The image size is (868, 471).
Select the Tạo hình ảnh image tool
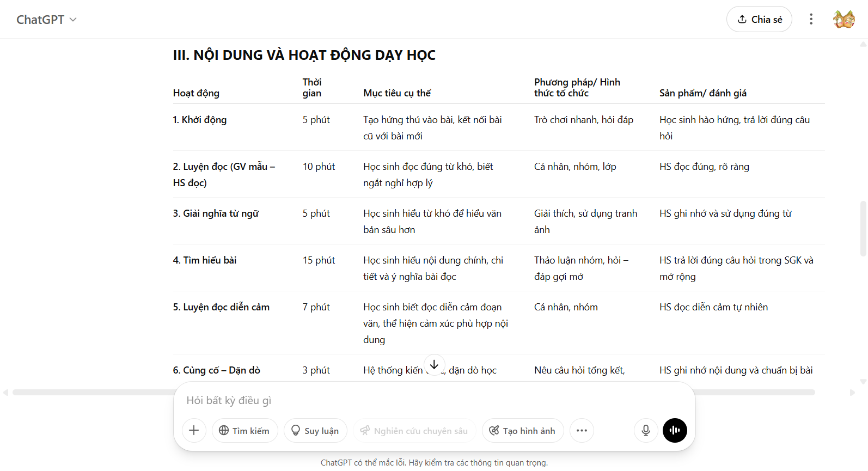tap(522, 431)
